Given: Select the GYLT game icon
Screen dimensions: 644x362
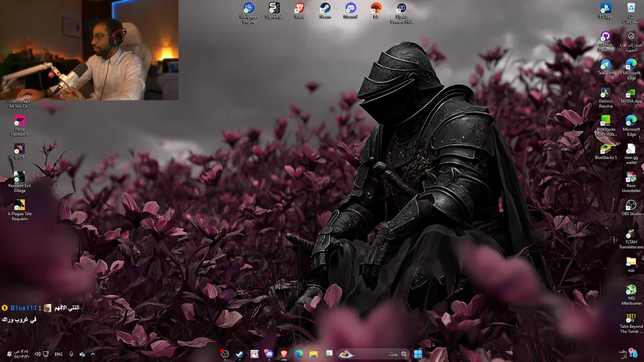Looking at the screenshot, I should point(20,152).
